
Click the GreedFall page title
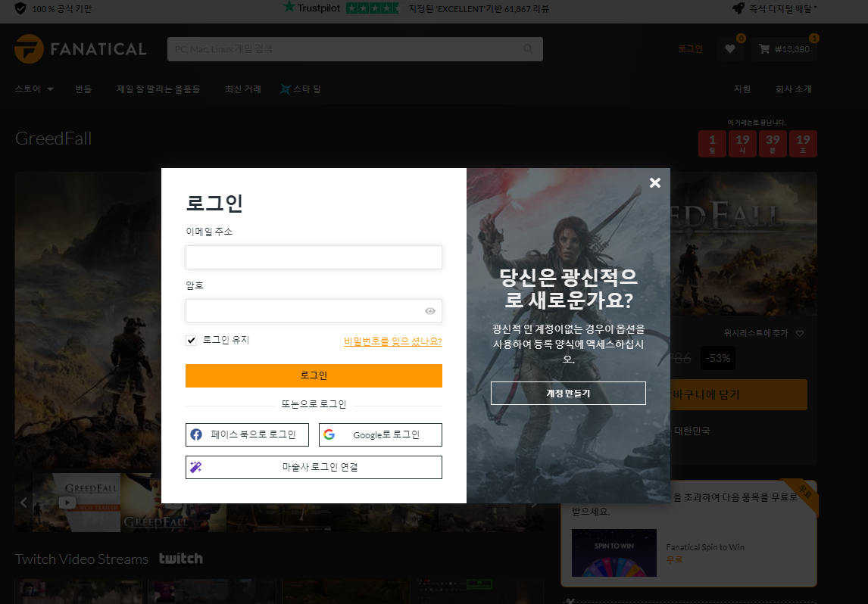(x=54, y=139)
